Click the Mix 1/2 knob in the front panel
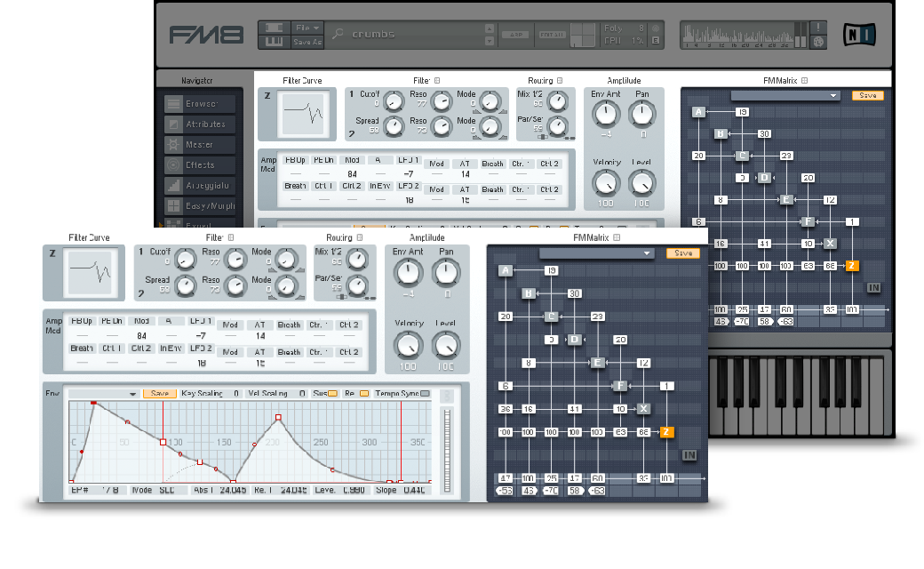The height and width of the screenshot is (569, 924). click(x=357, y=258)
